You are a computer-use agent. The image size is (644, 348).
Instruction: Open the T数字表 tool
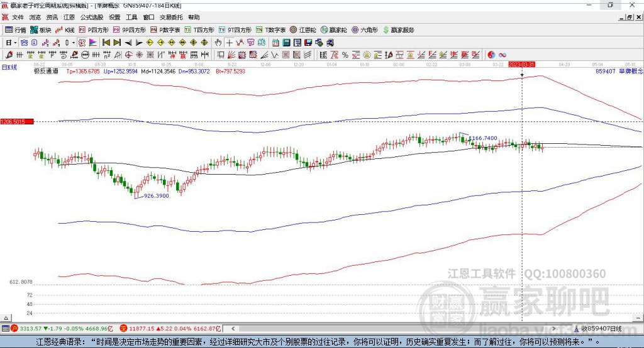click(x=270, y=30)
